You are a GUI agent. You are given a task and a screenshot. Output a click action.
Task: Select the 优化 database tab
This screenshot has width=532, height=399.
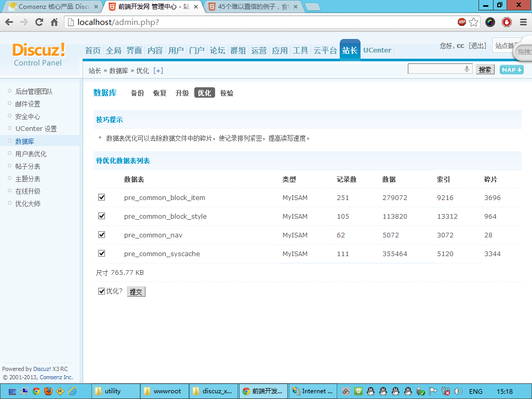click(x=205, y=92)
